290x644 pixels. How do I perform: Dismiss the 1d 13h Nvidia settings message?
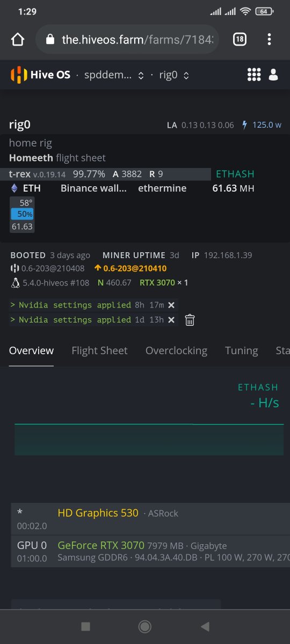tap(171, 320)
